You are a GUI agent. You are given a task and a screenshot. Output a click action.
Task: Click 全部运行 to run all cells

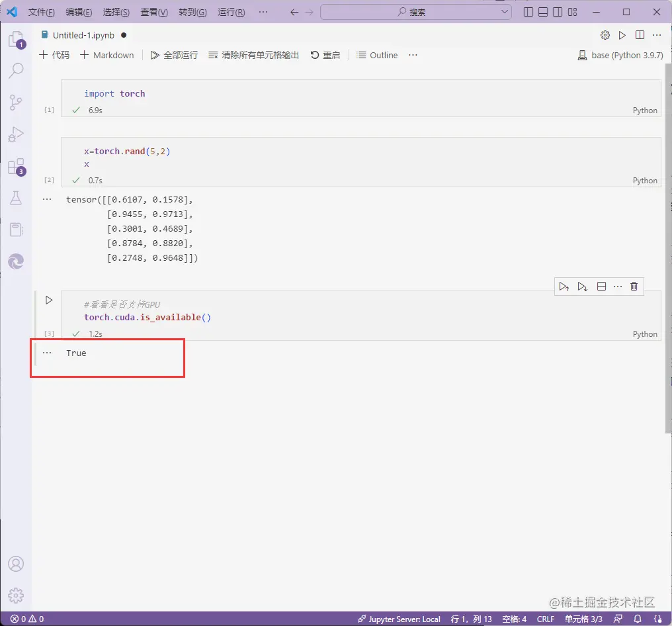[x=175, y=55]
